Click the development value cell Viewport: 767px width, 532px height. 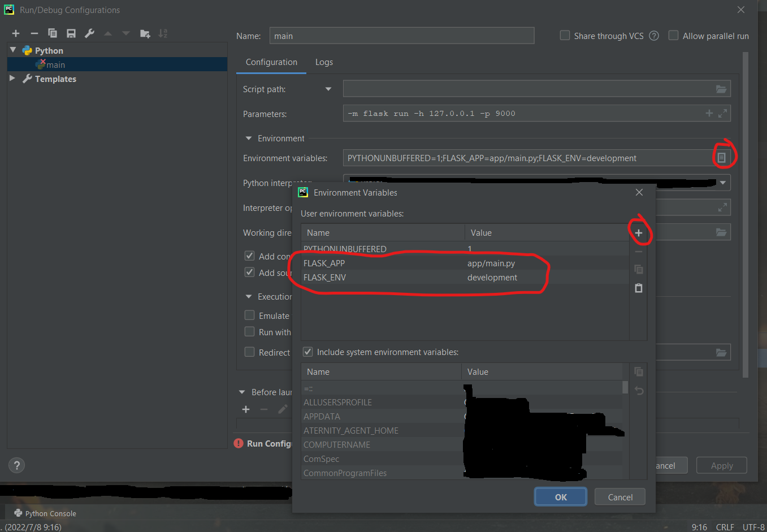point(492,277)
